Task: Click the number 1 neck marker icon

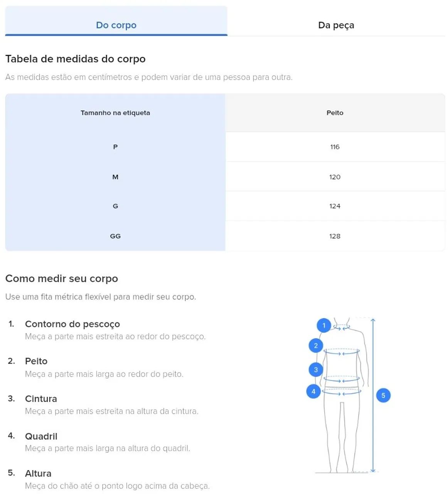Action: (x=324, y=325)
